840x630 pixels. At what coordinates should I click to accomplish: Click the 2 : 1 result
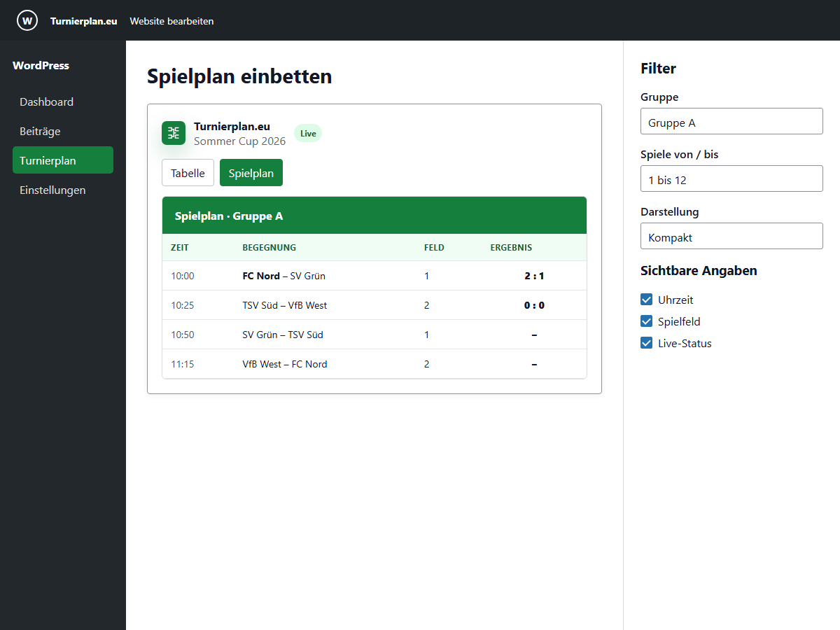click(534, 276)
